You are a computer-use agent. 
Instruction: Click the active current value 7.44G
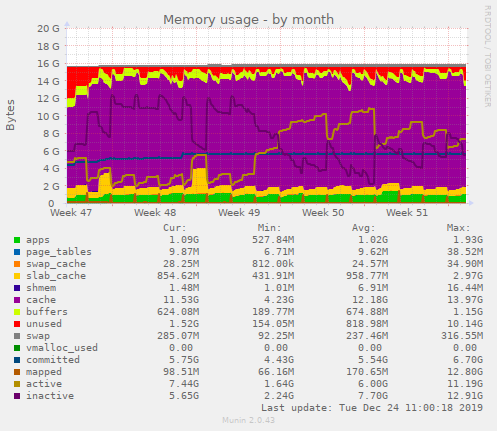[x=184, y=384]
